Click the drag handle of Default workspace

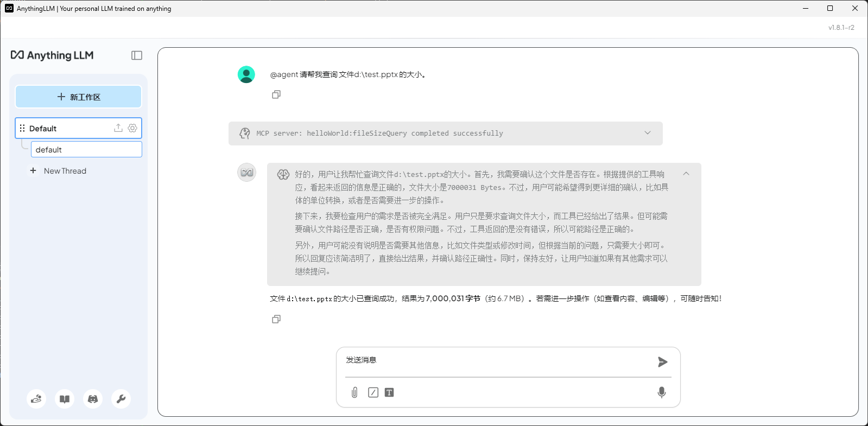(x=22, y=128)
